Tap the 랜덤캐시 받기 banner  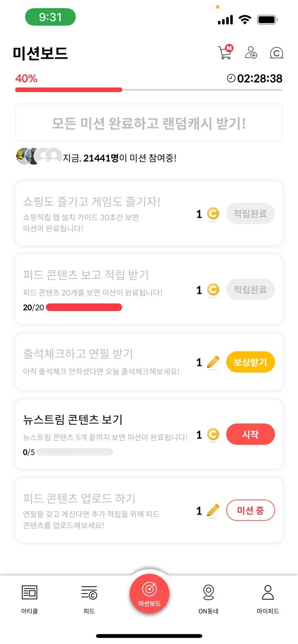coord(149,123)
